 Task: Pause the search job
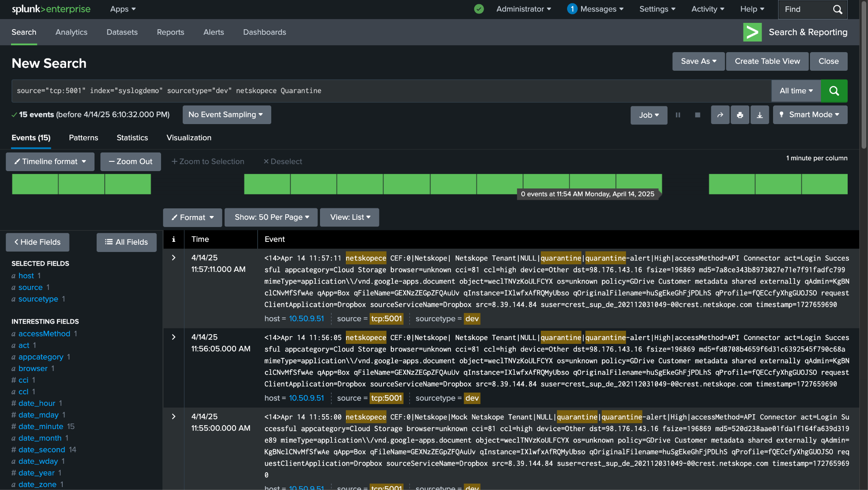678,115
